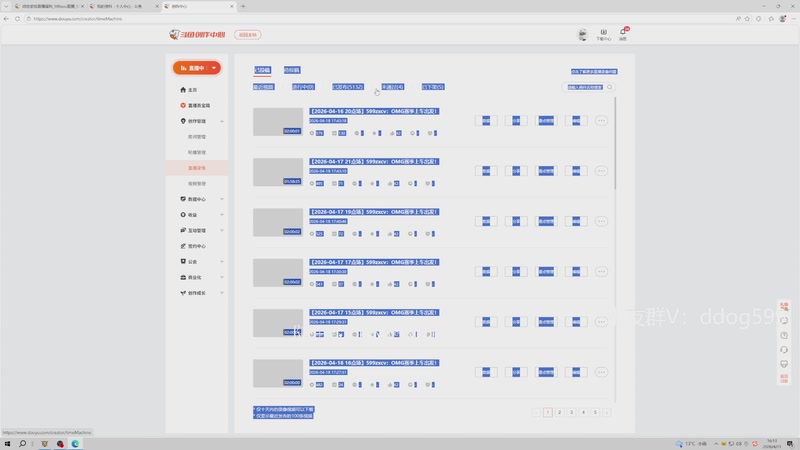Click the search magnifier icon in search box
The width and height of the screenshot is (800, 450).
tap(609, 87)
